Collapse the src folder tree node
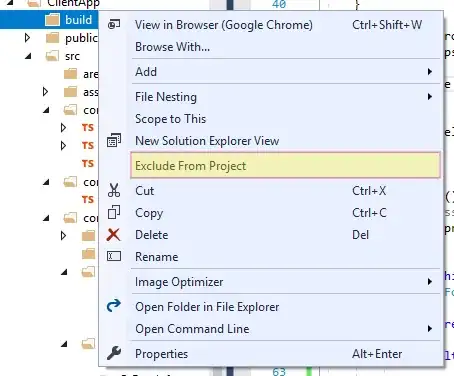The height and width of the screenshot is (376, 454). (28, 56)
